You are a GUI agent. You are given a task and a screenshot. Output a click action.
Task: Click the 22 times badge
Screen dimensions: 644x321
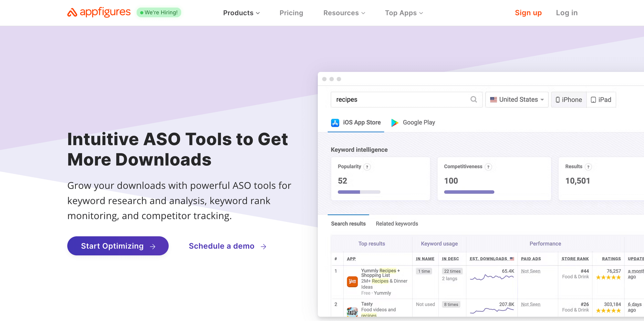point(452,271)
